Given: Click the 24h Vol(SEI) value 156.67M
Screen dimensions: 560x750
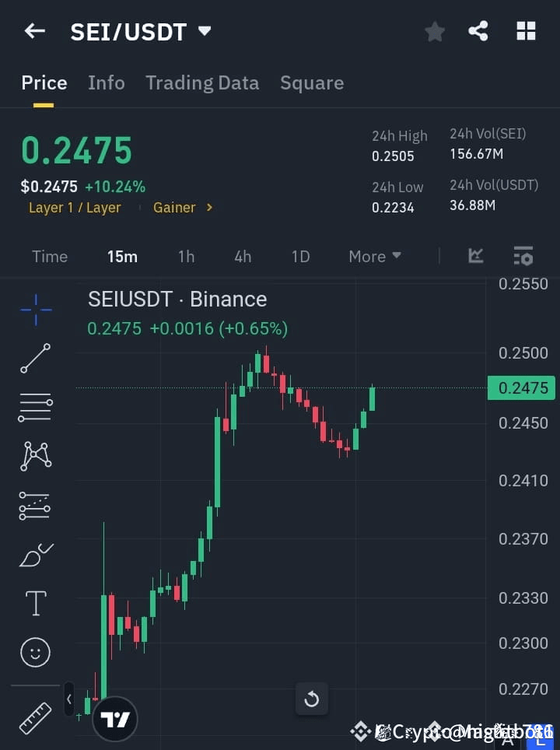Looking at the screenshot, I should tap(476, 154).
